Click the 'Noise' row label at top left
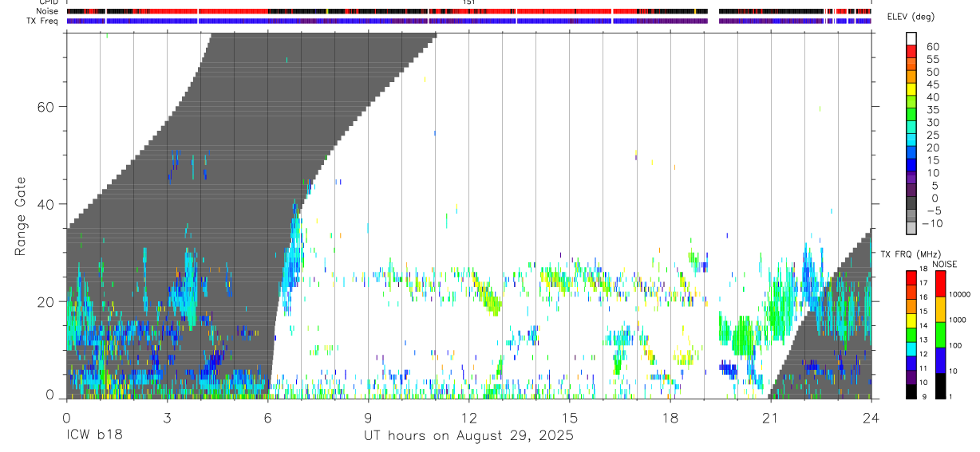This screenshot has height=452, width=980. click(x=49, y=11)
